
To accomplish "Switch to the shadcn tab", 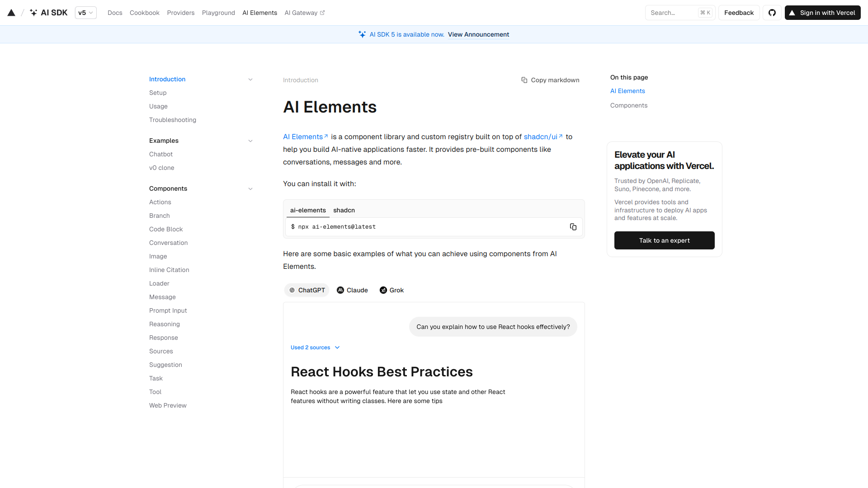I will (344, 210).
